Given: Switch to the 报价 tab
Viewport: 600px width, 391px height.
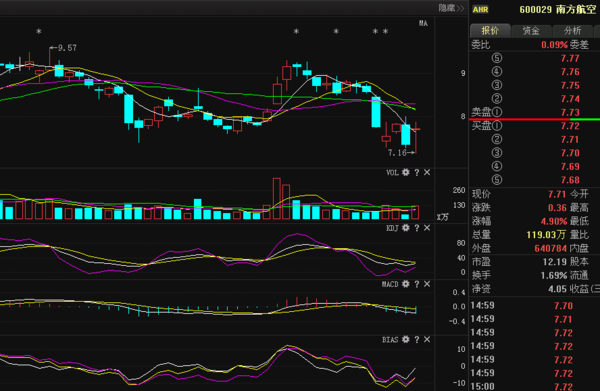Looking at the screenshot, I should coord(490,31).
